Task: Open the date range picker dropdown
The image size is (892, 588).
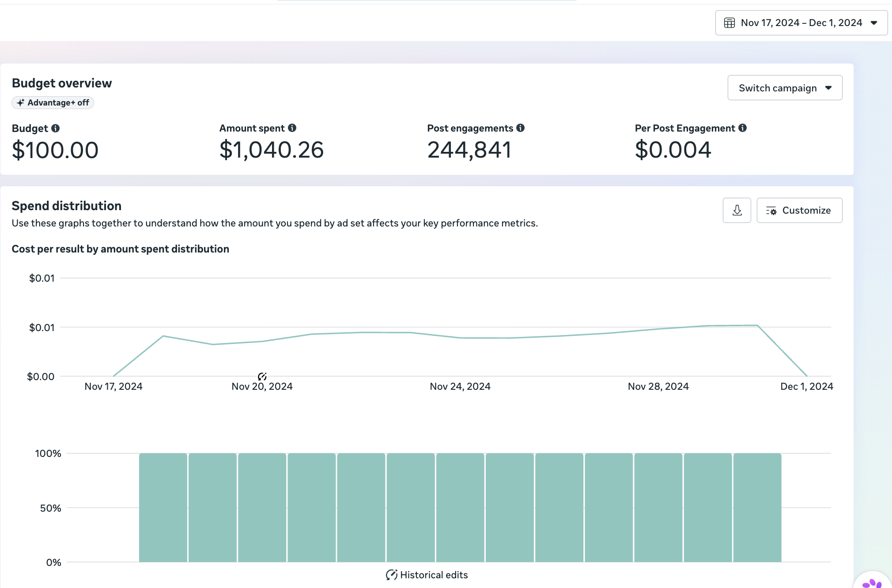Action: (x=801, y=23)
